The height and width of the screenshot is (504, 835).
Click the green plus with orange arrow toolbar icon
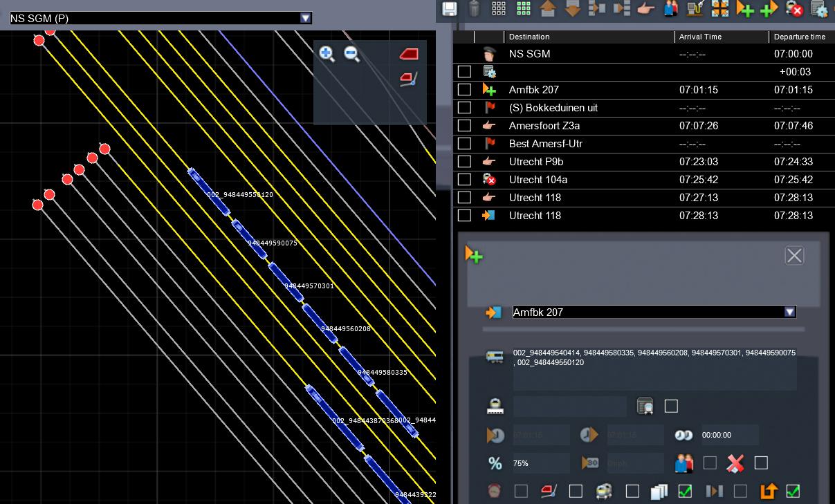coord(769,8)
